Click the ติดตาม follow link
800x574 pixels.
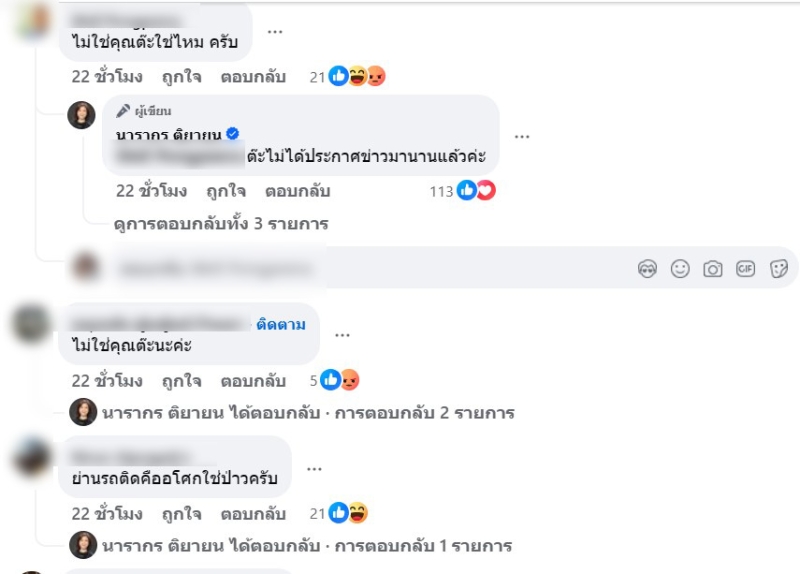pyautogui.click(x=281, y=324)
